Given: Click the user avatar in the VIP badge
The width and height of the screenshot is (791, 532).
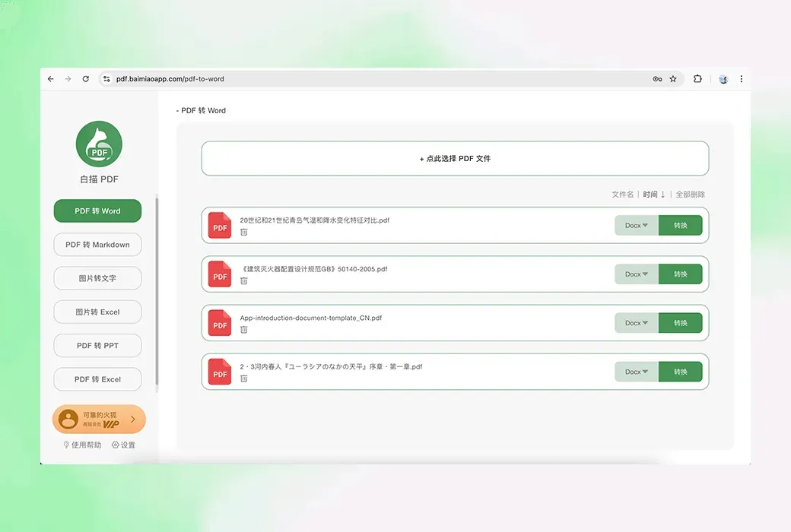Looking at the screenshot, I should click(x=68, y=419).
